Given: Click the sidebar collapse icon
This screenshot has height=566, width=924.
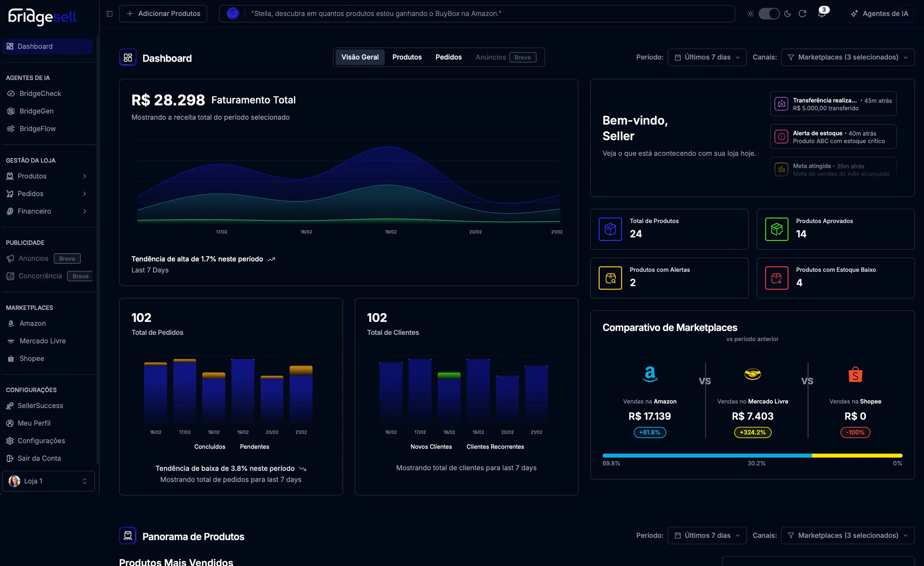Looking at the screenshot, I should coord(109,14).
